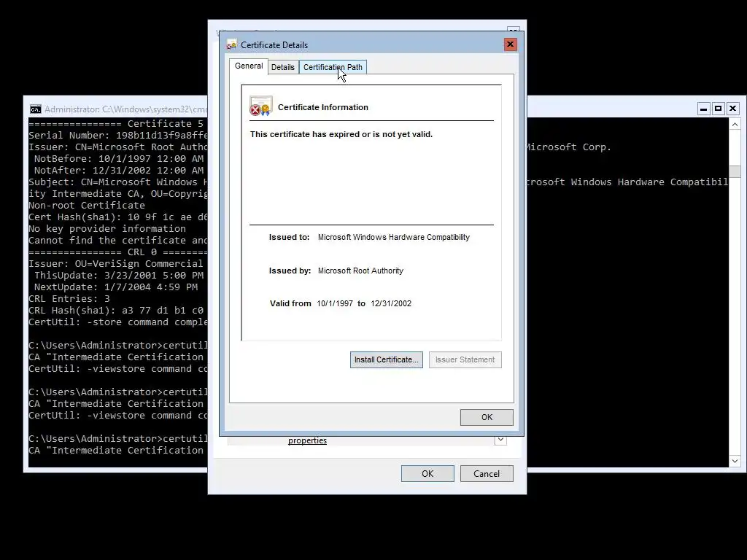747x560 pixels.
Task: Close the command prompt window
Action: (732, 109)
